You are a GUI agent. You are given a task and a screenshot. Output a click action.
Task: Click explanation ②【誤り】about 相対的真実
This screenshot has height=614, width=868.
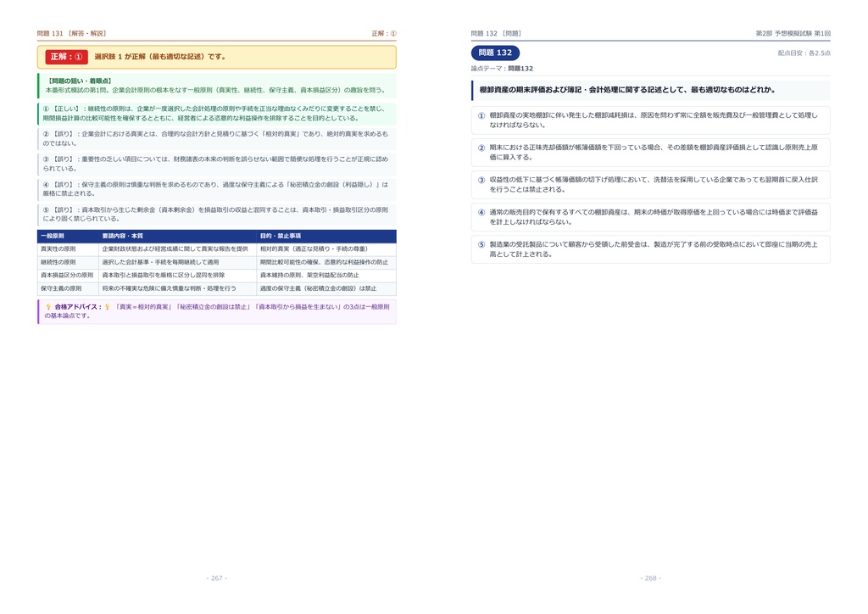point(217,138)
